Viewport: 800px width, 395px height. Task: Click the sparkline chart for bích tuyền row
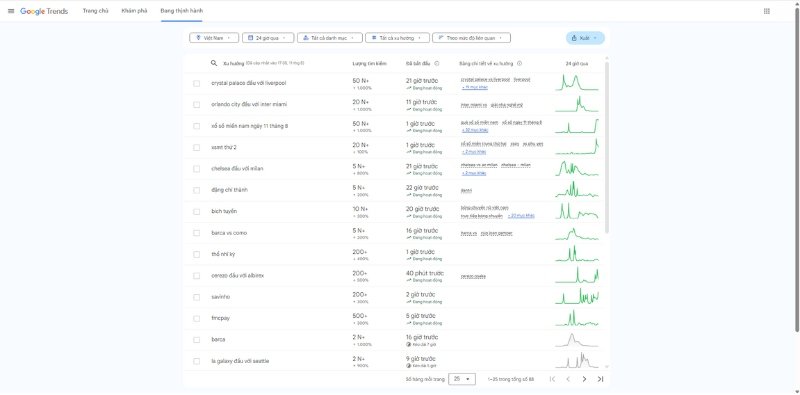point(577,211)
